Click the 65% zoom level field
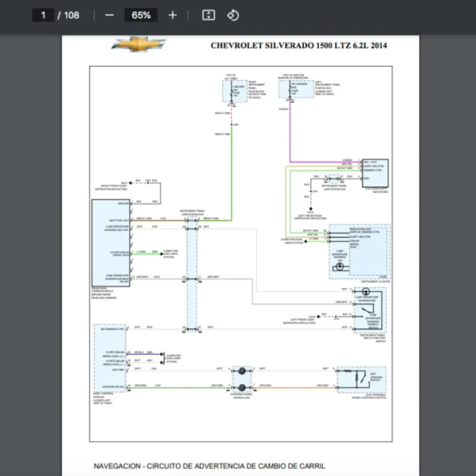 coord(141,15)
